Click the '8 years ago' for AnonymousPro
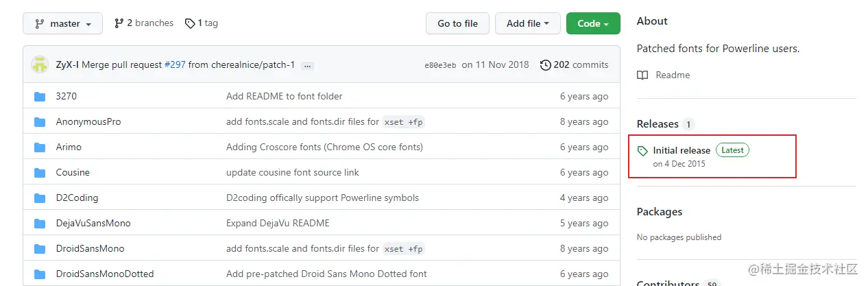 (584, 122)
